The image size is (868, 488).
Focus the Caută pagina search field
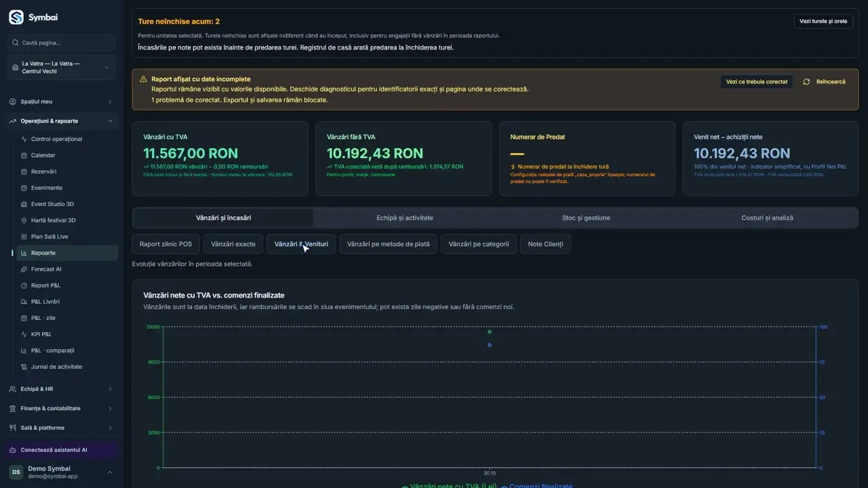[61, 43]
